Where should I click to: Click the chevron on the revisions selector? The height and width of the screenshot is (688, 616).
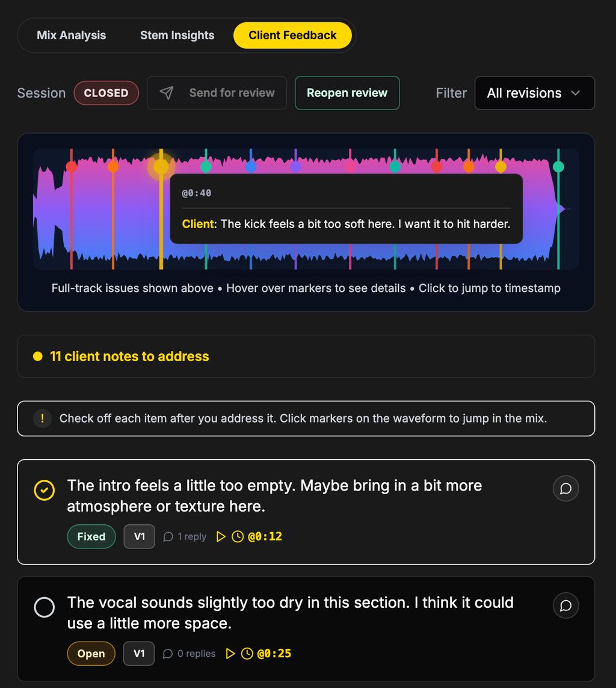coord(576,93)
